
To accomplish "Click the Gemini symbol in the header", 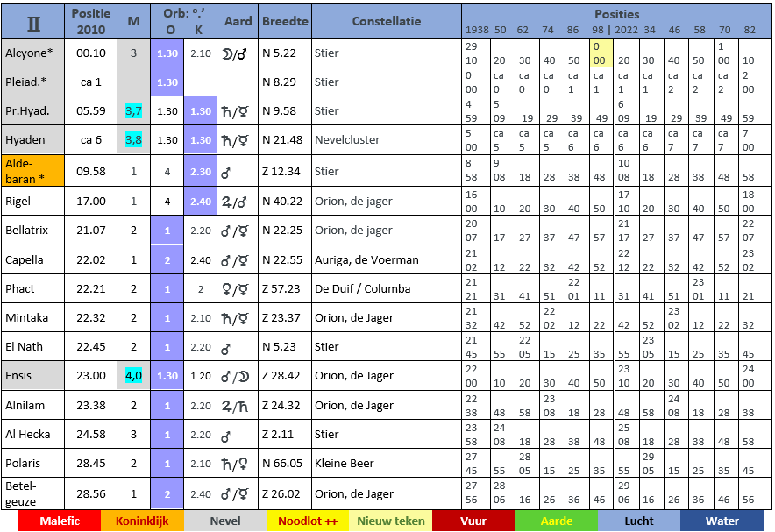I will click(33, 23).
